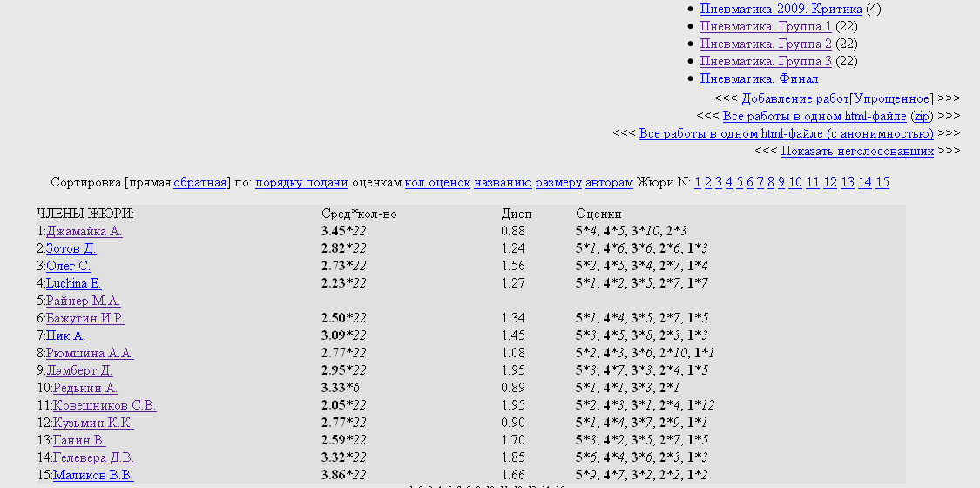Sort works by авторам
The image size is (980, 488).
click(609, 182)
